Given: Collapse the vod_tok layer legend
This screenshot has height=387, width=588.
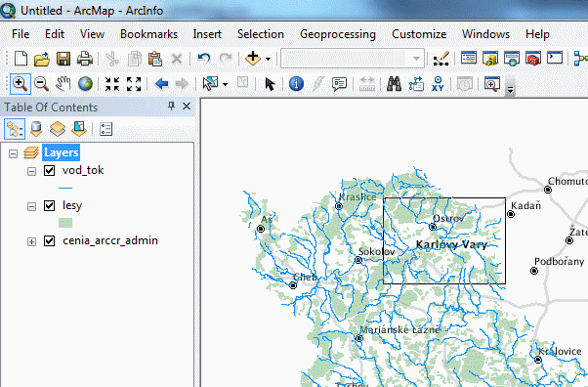Looking at the screenshot, I should point(32,172).
